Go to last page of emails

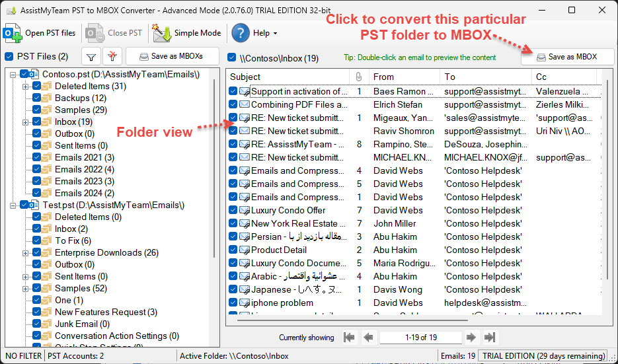point(490,337)
